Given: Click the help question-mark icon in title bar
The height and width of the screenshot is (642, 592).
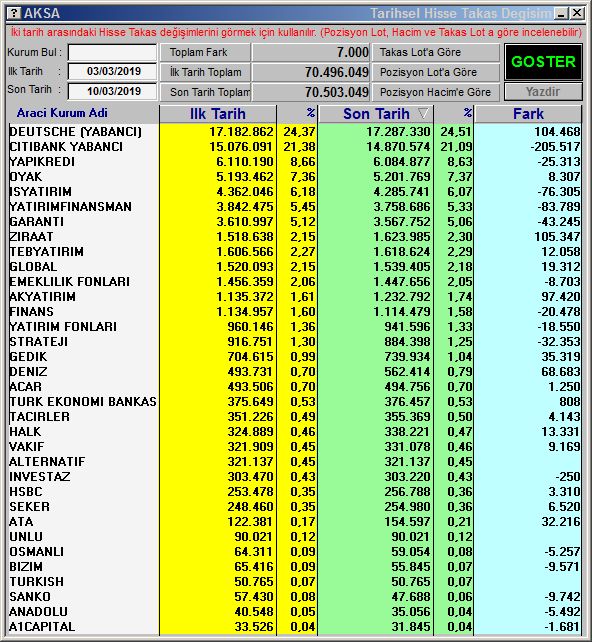Looking at the screenshot, I should click(x=14, y=13).
